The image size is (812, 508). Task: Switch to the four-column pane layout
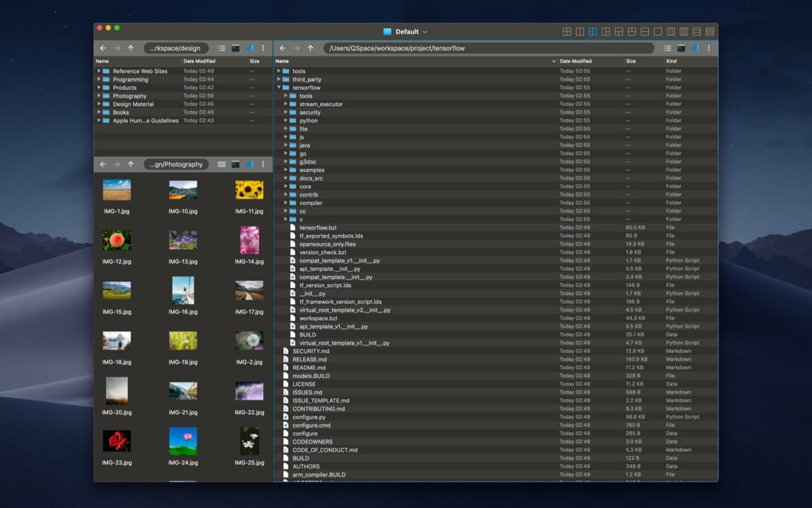[683, 32]
